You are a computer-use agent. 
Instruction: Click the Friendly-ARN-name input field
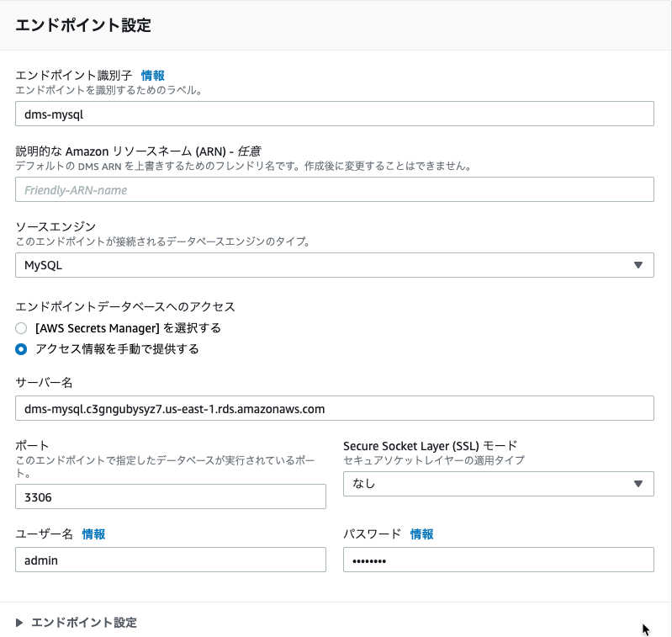coord(334,189)
